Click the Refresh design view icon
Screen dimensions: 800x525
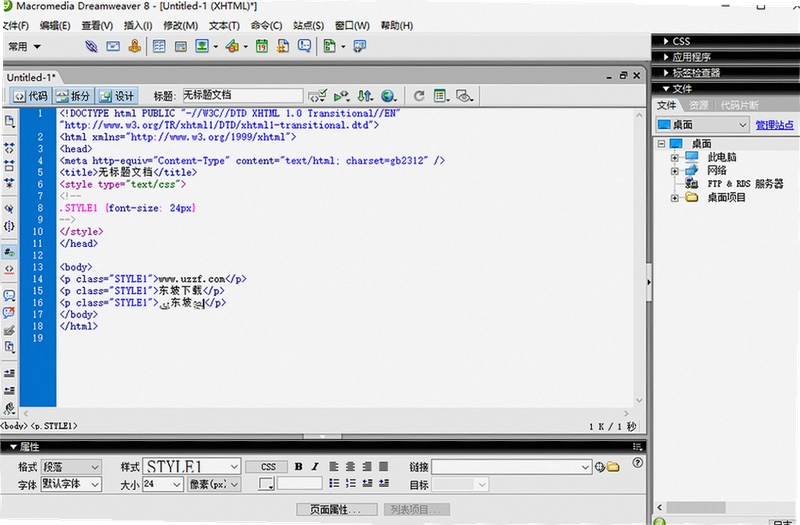(x=419, y=95)
